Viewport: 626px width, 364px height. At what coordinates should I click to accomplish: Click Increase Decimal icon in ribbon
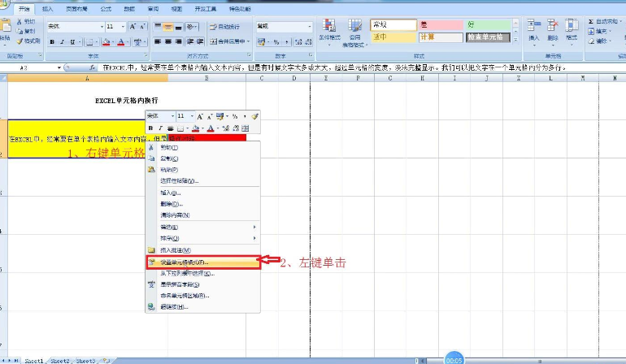coord(298,42)
